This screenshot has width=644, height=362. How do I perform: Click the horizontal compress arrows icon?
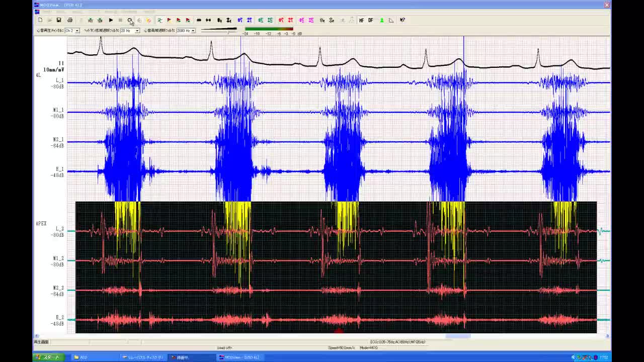(208, 20)
